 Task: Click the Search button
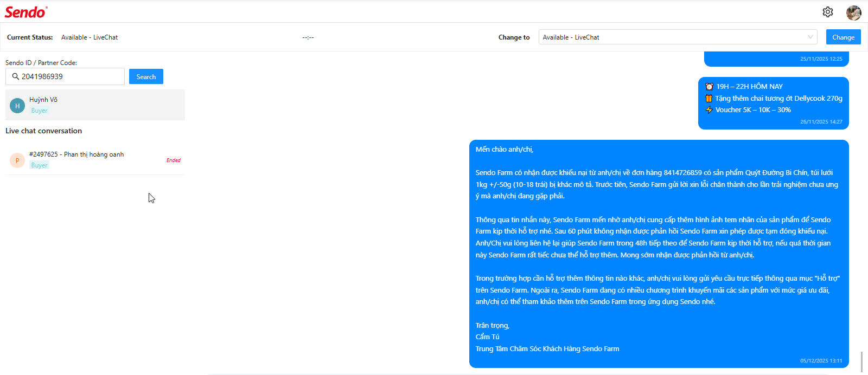(146, 76)
